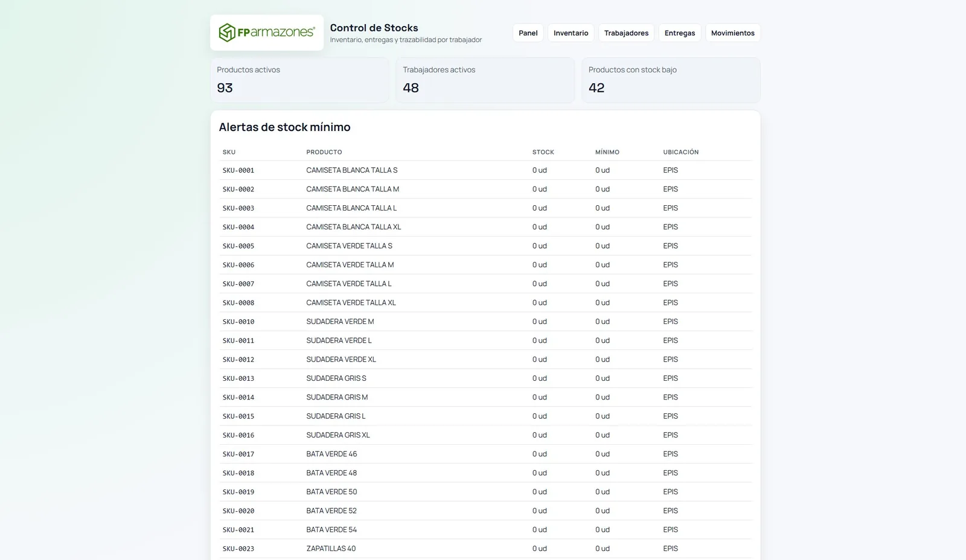Open the Movimientos tab

click(732, 33)
